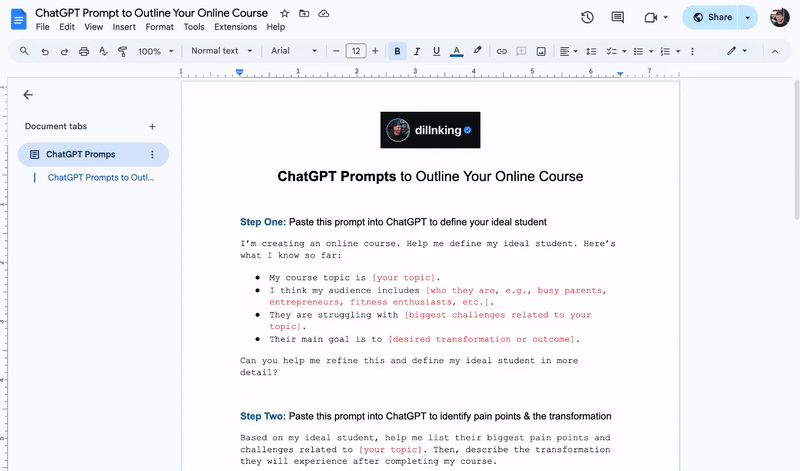Open the Insert menu

point(124,27)
